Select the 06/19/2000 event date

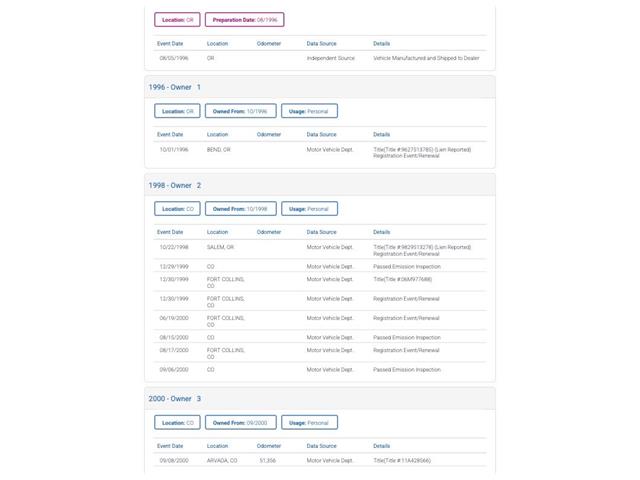click(174, 318)
